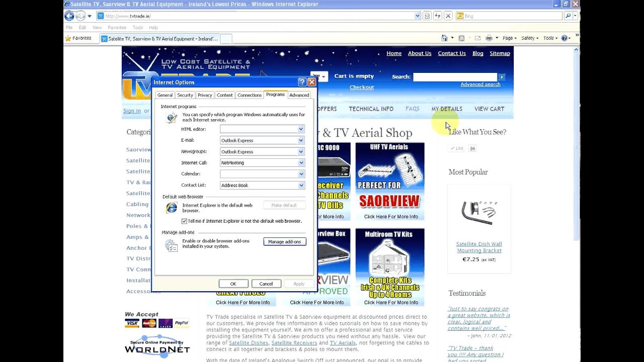
Task: Open the Contact Us link in site header
Action: tap(452, 53)
